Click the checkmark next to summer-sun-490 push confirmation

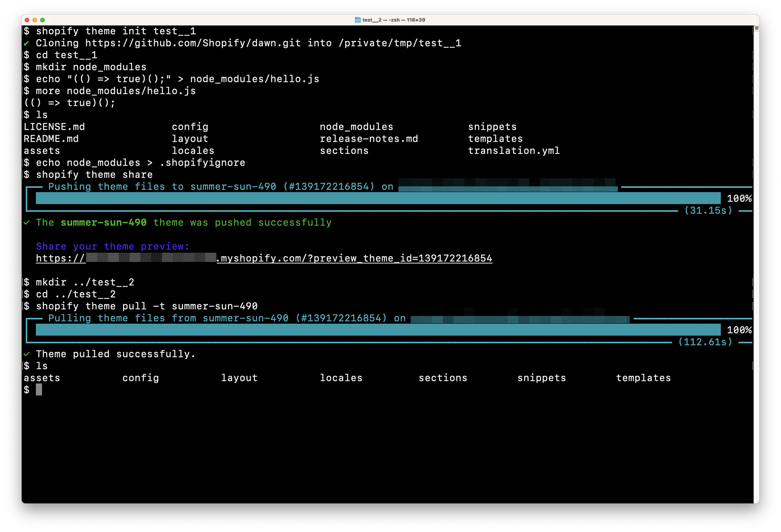[x=26, y=223]
